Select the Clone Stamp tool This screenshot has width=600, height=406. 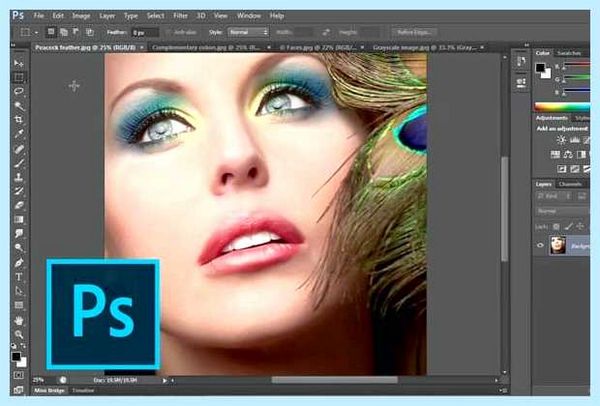pyautogui.click(x=18, y=177)
